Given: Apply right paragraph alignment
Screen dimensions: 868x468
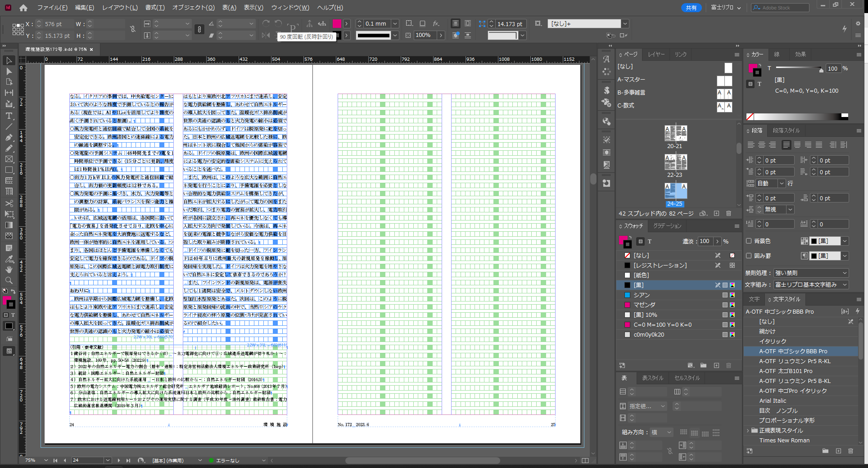Looking at the screenshot, I should [x=773, y=145].
